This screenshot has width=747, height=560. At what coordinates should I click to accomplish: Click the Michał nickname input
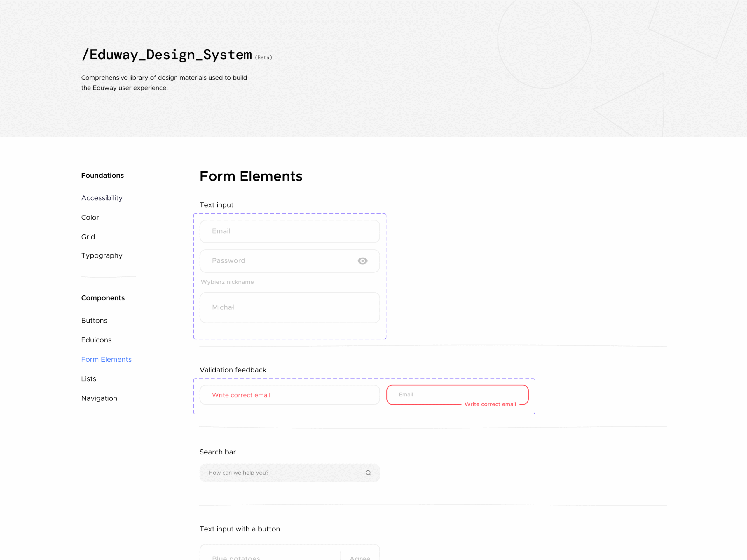289,307
